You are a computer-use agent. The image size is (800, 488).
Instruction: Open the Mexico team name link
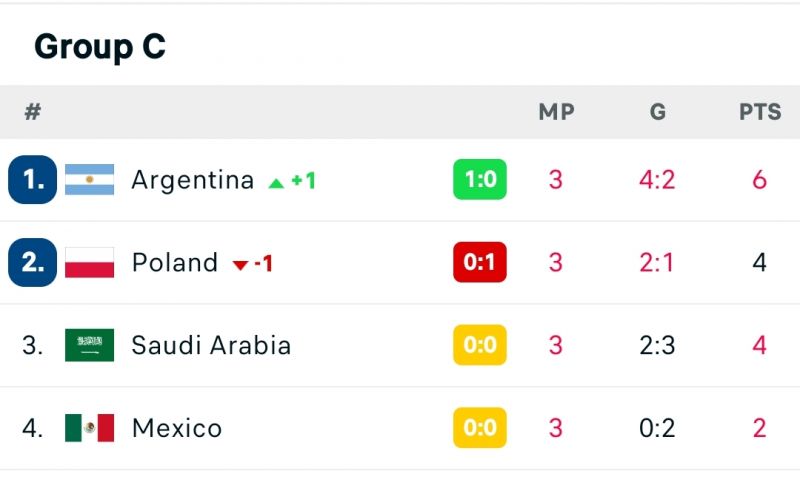click(177, 428)
